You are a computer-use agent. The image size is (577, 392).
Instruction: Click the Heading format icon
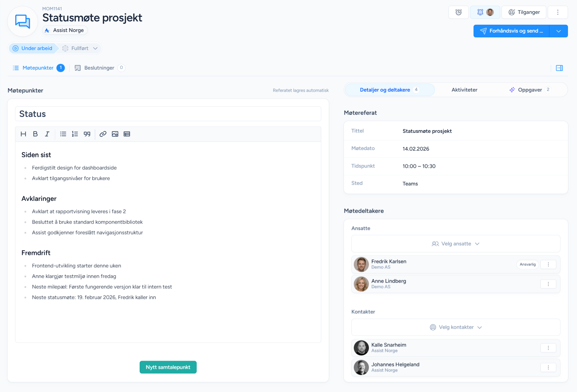[23, 134]
